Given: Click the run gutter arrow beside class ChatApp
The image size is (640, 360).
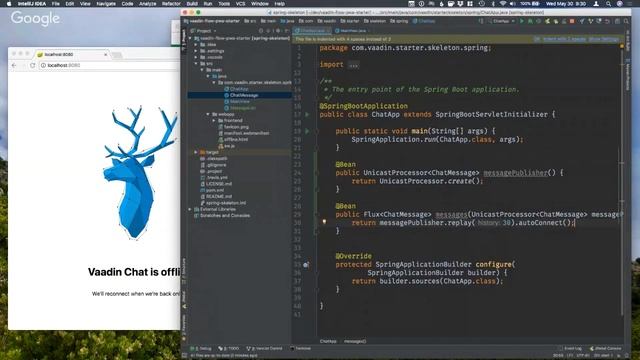Looking at the screenshot, I should click(307, 115).
